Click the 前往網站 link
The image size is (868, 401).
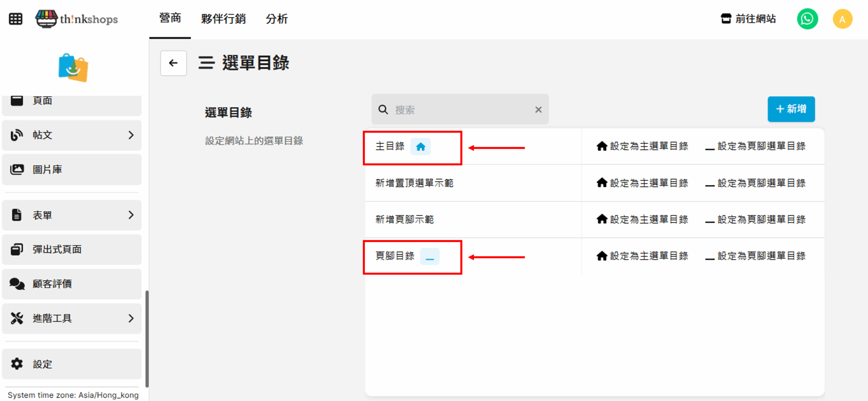pos(748,19)
